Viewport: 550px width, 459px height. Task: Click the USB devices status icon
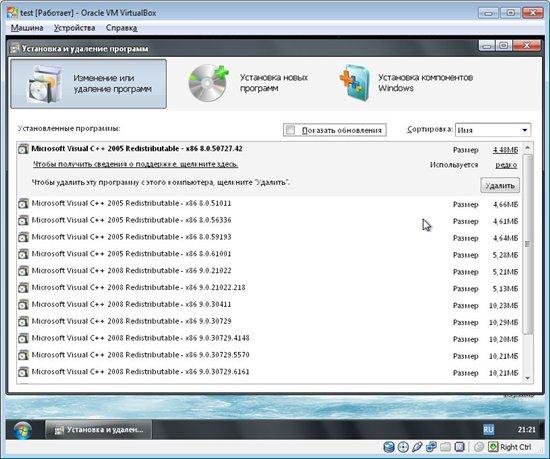coord(417,447)
